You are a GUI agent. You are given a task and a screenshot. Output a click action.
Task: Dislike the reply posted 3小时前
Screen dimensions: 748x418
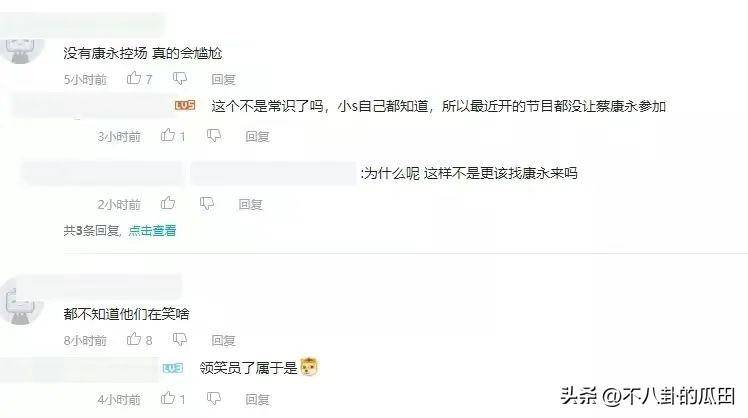click(x=214, y=136)
